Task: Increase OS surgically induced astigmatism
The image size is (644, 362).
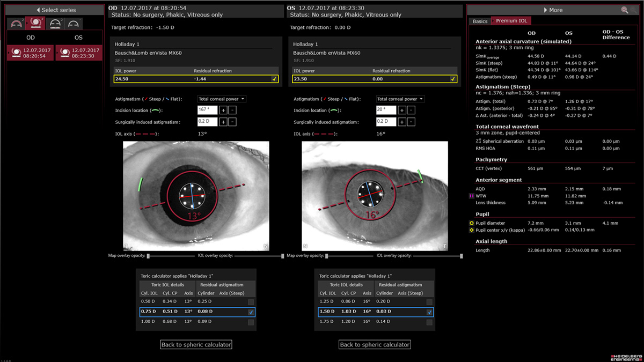Action: click(x=402, y=122)
